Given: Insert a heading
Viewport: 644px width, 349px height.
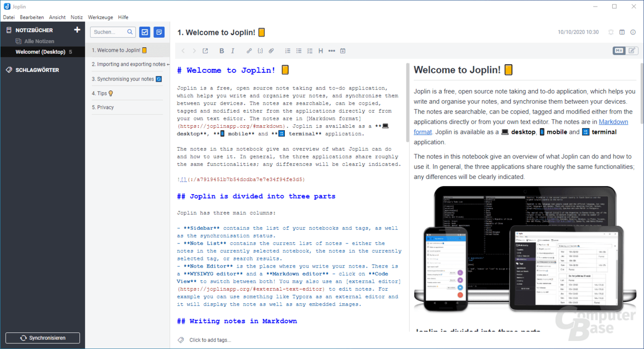Looking at the screenshot, I should pos(320,51).
